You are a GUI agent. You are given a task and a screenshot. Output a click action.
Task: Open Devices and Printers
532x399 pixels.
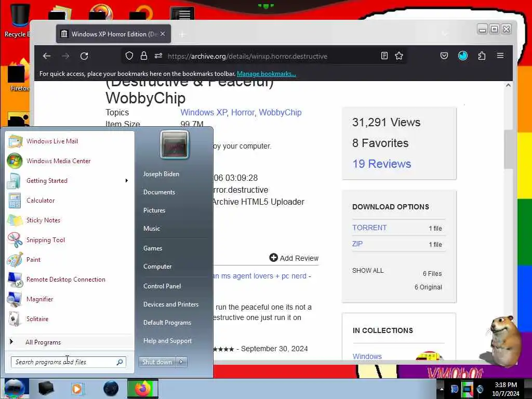click(x=170, y=304)
